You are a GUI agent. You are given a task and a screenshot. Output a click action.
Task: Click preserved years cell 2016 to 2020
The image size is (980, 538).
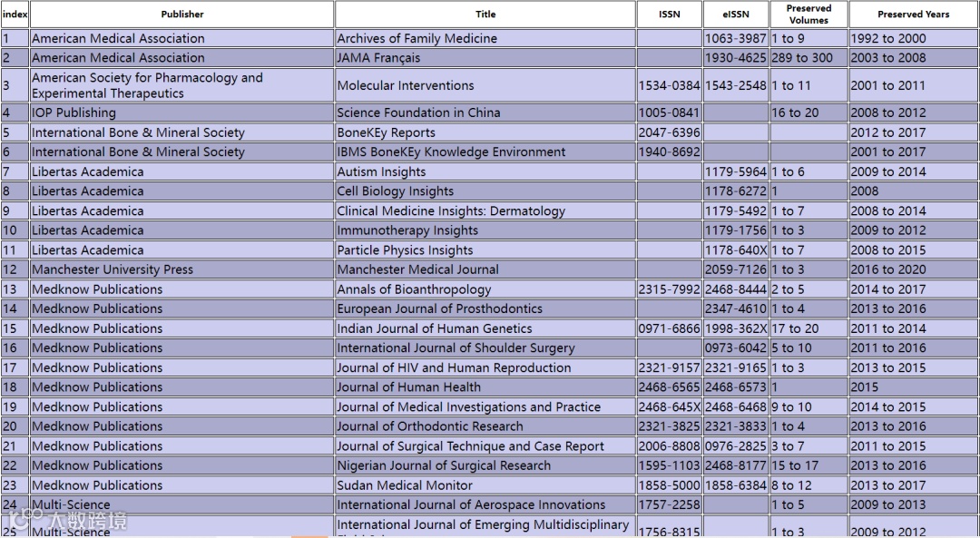(913, 269)
